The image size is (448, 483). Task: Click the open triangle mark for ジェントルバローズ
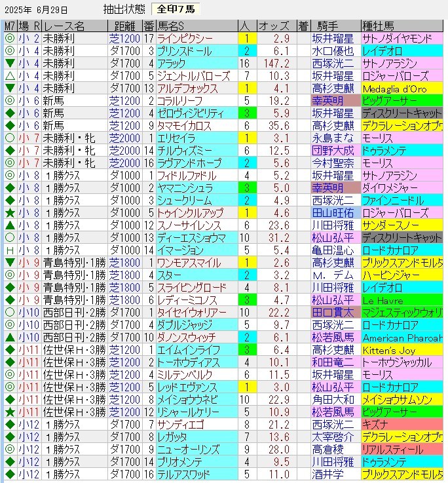point(10,76)
